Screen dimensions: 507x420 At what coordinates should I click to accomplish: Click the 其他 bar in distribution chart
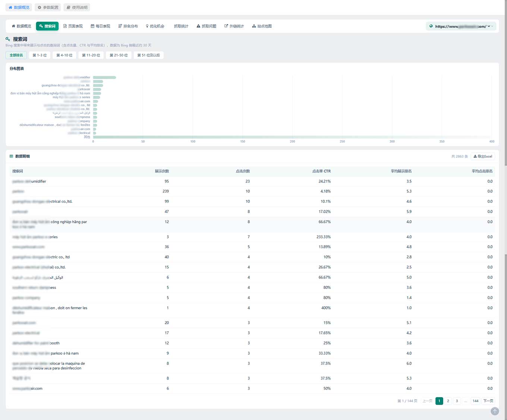click(292, 137)
